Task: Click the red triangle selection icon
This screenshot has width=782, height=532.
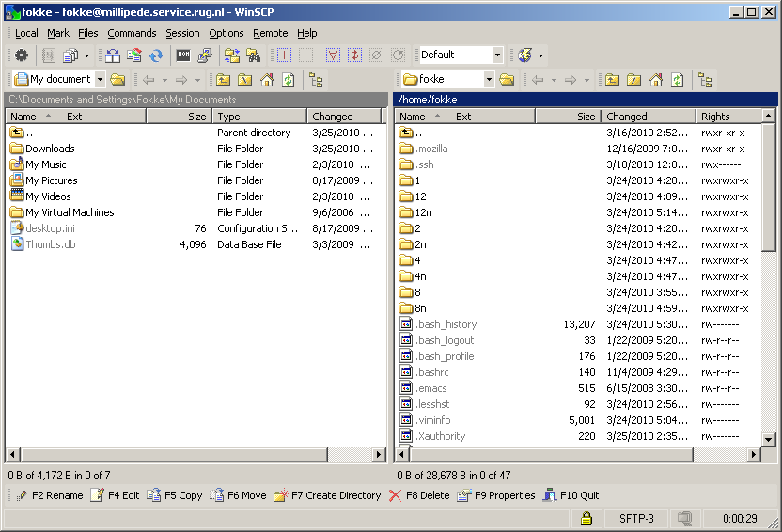Action: [333, 55]
